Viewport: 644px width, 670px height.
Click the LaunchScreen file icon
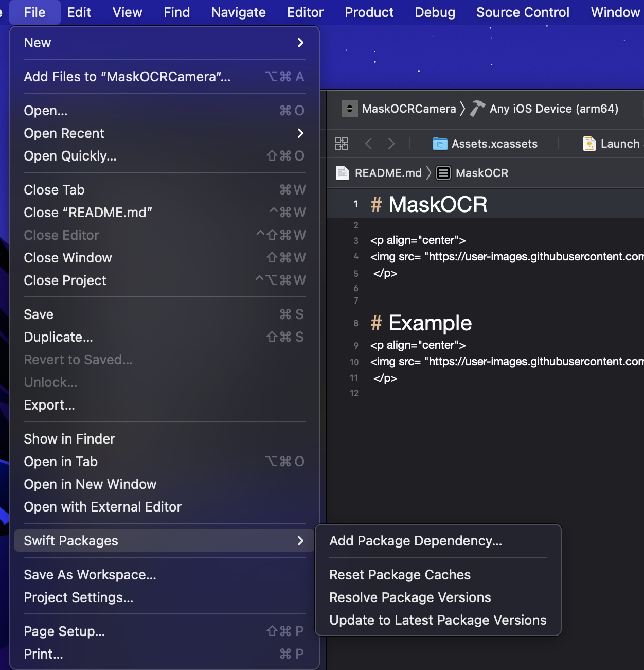click(x=588, y=144)
